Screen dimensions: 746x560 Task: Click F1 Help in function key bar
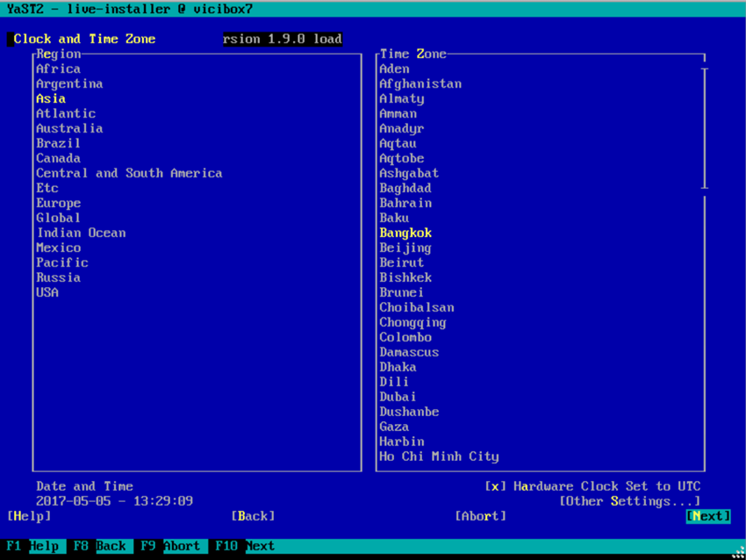point(32,546)
